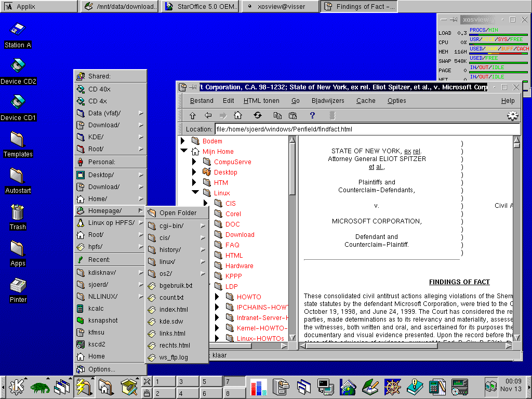Open the Corel folder in the tree
532x399 pixels.
[233, 214]
